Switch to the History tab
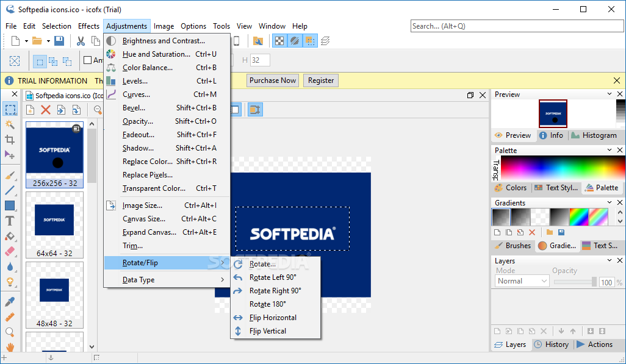Image resolution: width=626 pixels, height=364 pixels. 552,344
